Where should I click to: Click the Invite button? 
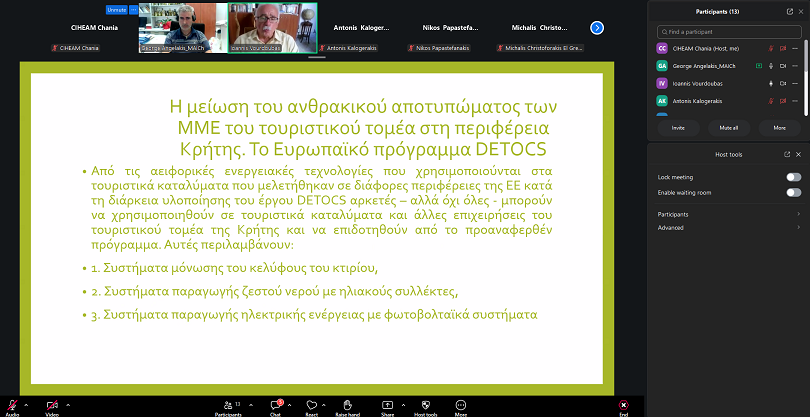tap(678, 128)
